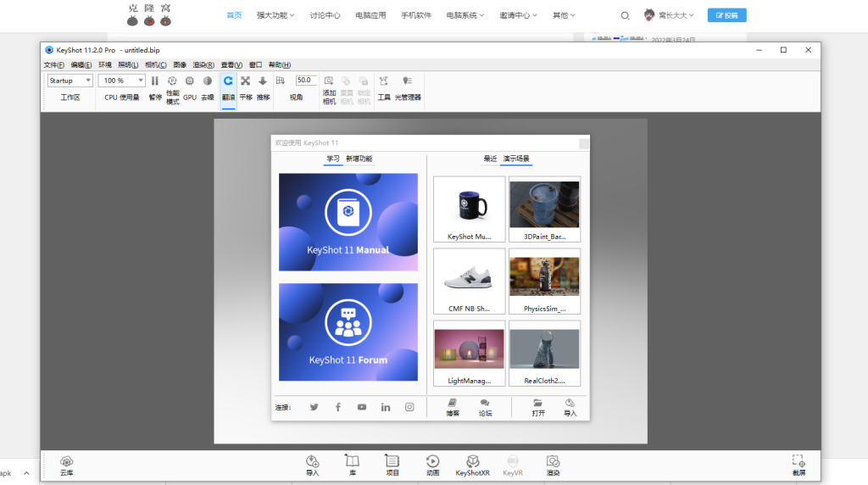Select the 平移 pan camera tool
The width and height of the screenshot is (868, 485).
point(246,88)
